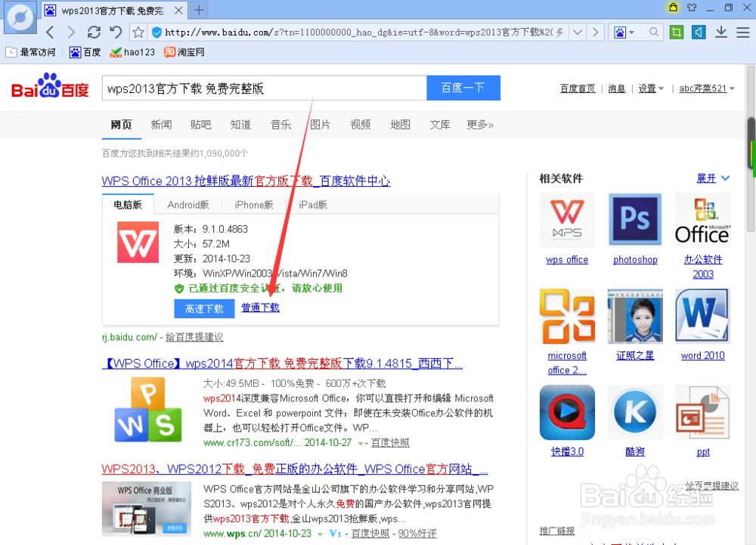Open the 普通下载 download link
The height and width of the screenshot is (545, 756).
[260, 308]
